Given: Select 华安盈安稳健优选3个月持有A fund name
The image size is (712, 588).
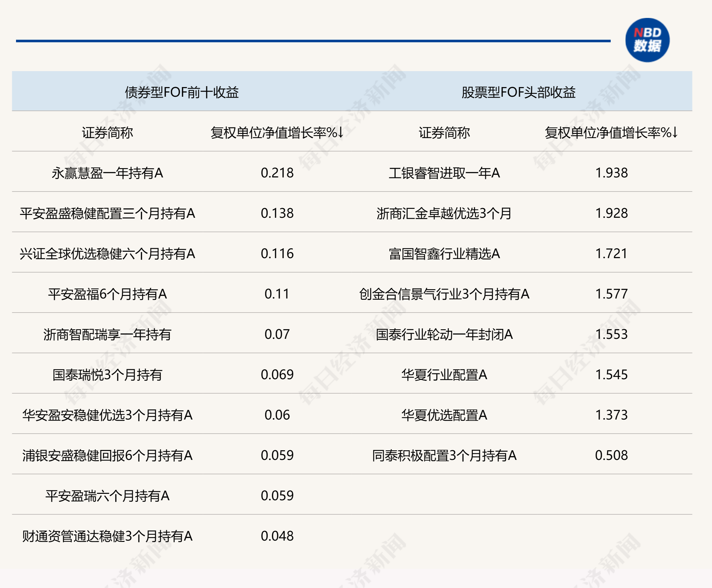Looking at the screenshot, I should 107,415.
